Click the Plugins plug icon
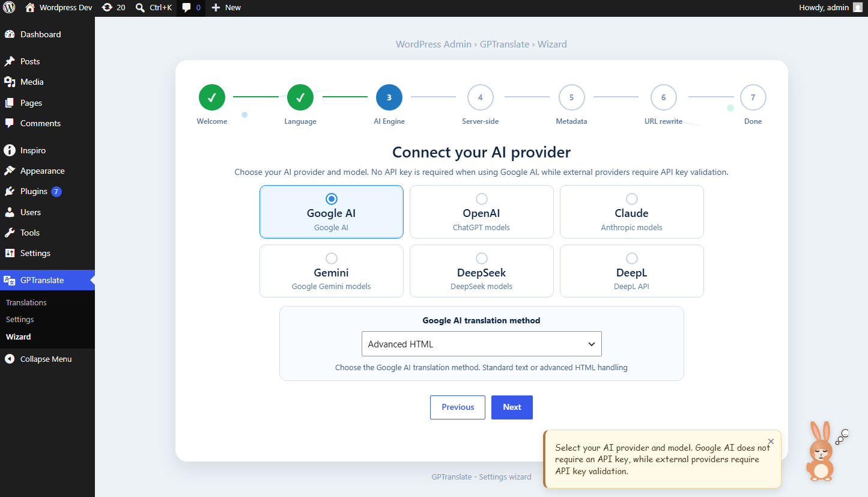The height and width of the screenshot is (497, 868). tap(10, 191)
